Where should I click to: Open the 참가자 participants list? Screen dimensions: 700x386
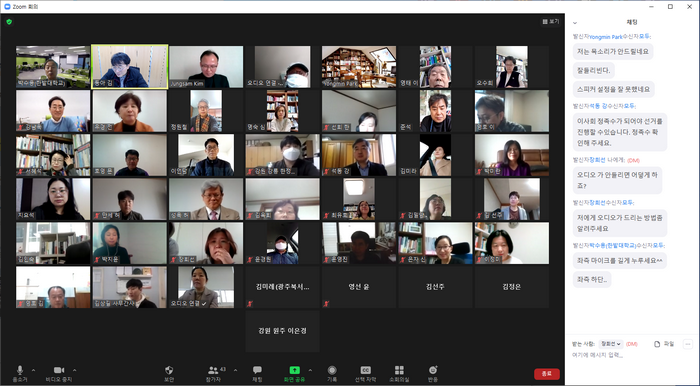point(213,374)
